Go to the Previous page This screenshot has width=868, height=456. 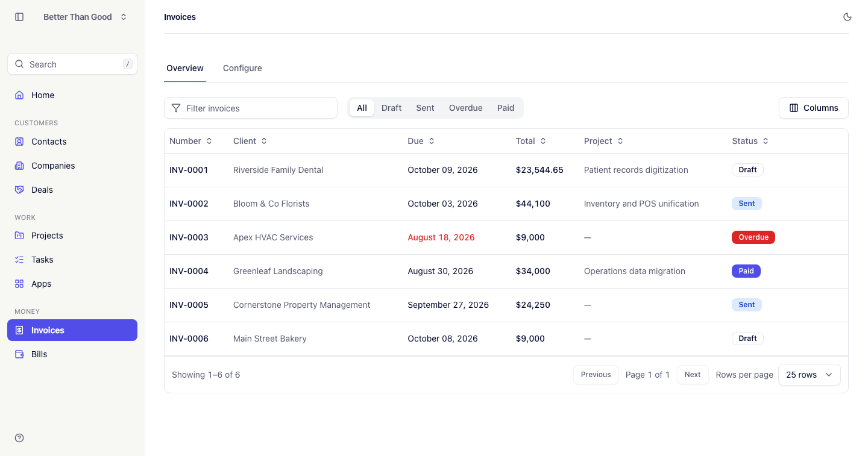tap(596, 375)
